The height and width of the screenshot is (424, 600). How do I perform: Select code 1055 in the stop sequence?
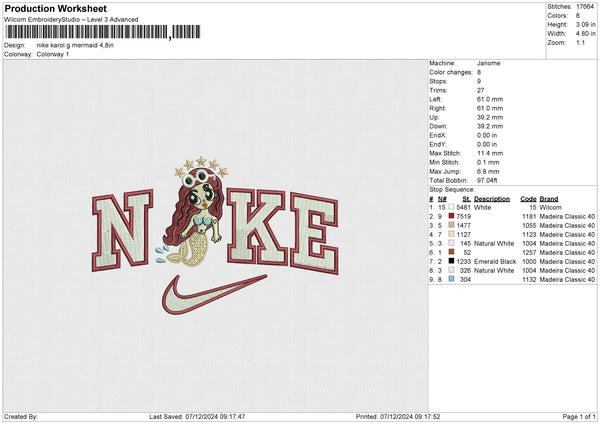(529, 225)
